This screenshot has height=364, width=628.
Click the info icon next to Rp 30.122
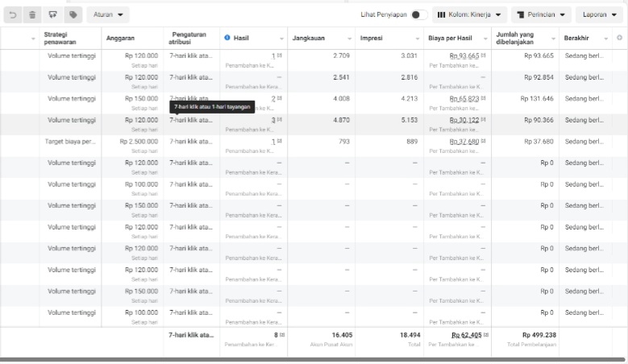pos(484,119)
